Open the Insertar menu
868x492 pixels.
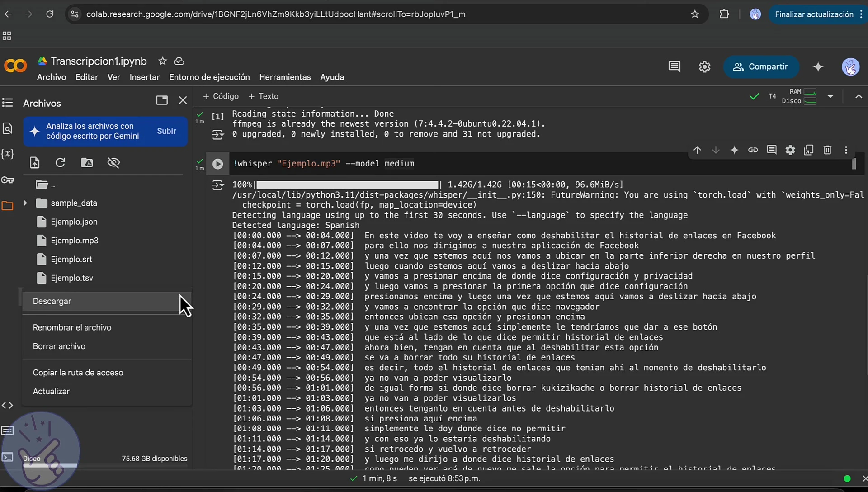(x=145, y=77)
